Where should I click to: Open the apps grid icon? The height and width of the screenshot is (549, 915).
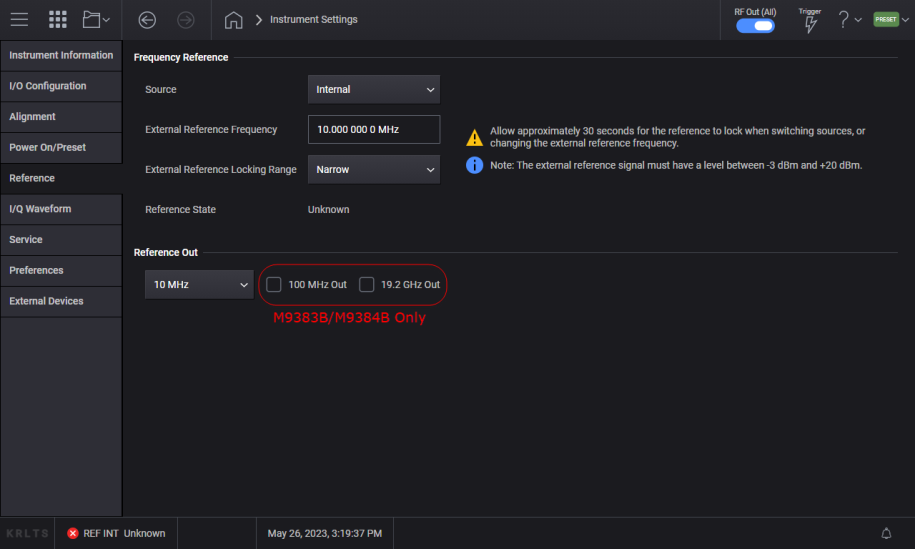[x=58, y=20]
